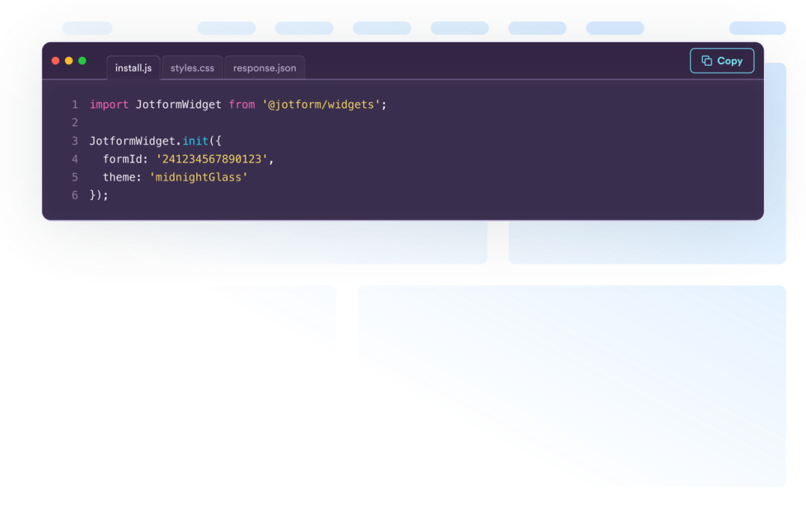Viewport: 806px width, 532px height.
Task: Open the styles.css tab
Action: pyautogui.click(x=192, y=68)
